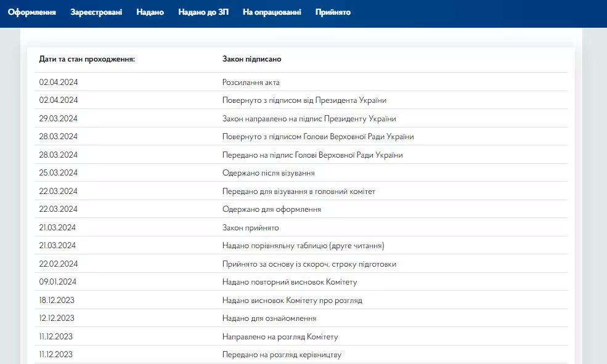This screenshot has width=607, height=364.
Task: Select Направлено на розгляд Комітету row
Action: pos(280,336)
